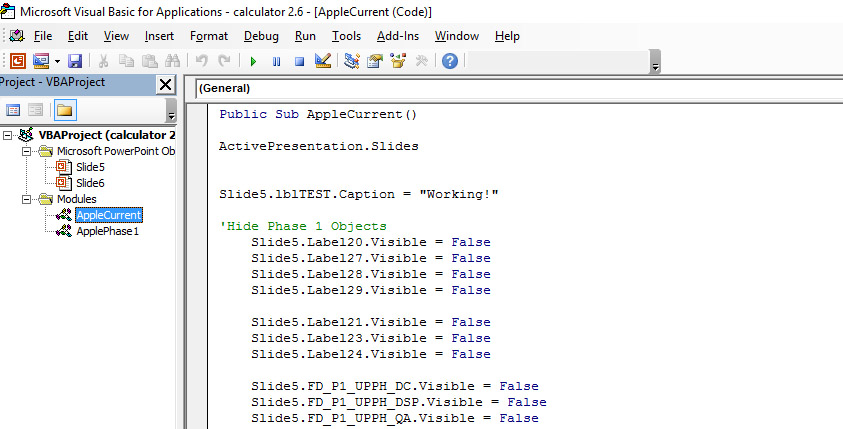The width and height of the screenshot is (843, 429).
Task: Click the blue Help question mark icon
Action: click(449, 61)
